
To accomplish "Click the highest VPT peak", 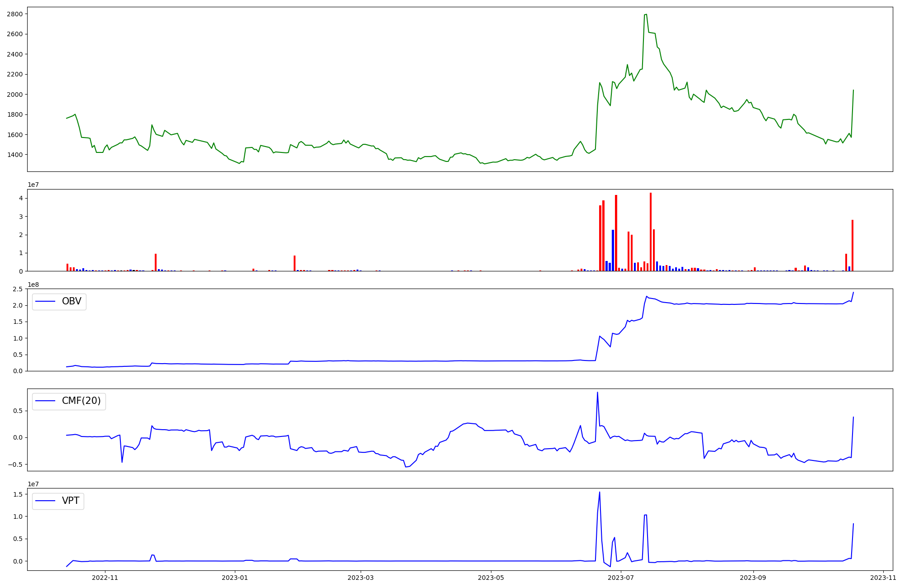I will [600, 493].
